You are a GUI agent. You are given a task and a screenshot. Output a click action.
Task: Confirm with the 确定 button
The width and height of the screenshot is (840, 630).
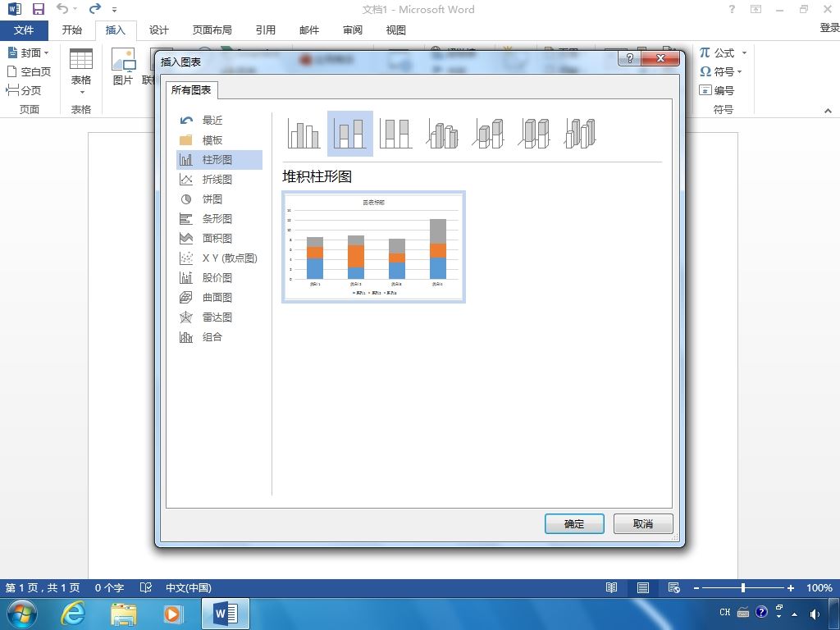[x=574, y=524]
